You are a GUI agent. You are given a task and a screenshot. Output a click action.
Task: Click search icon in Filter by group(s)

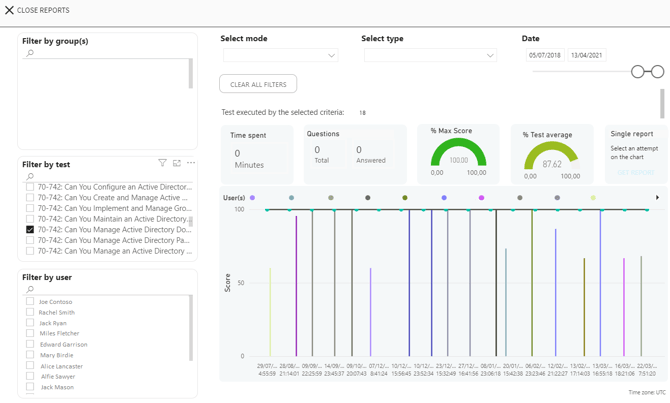pos(30,53)
